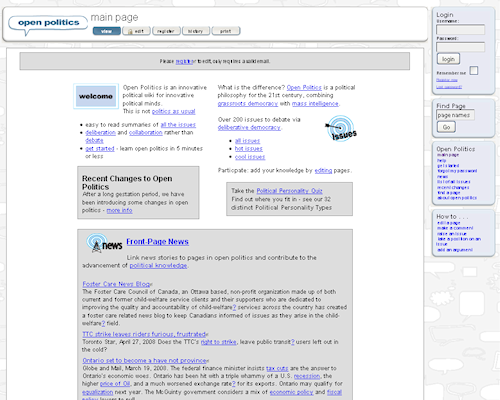
Task: Click the Go button
Action: pos(446,127)
